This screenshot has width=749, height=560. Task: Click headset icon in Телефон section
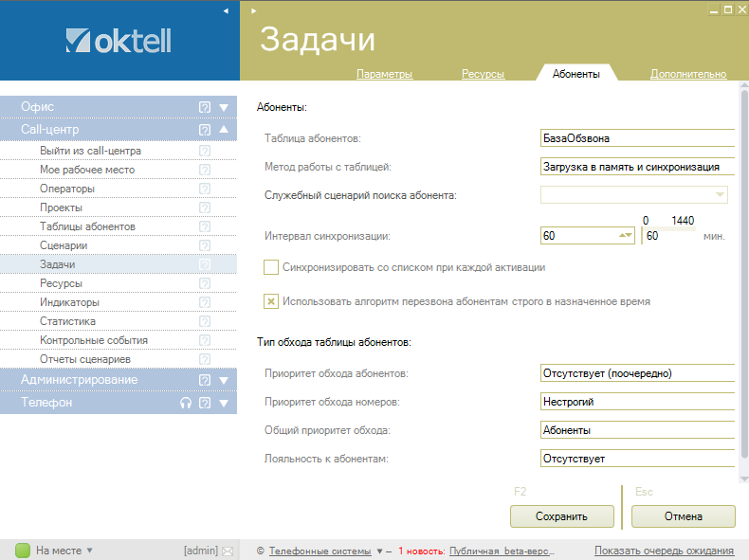[x=186, y=403]
